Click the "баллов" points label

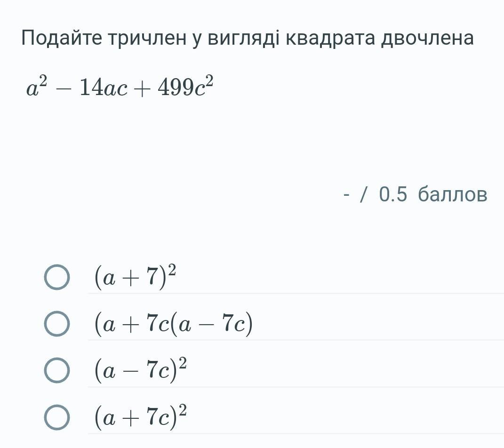[452, 194]
